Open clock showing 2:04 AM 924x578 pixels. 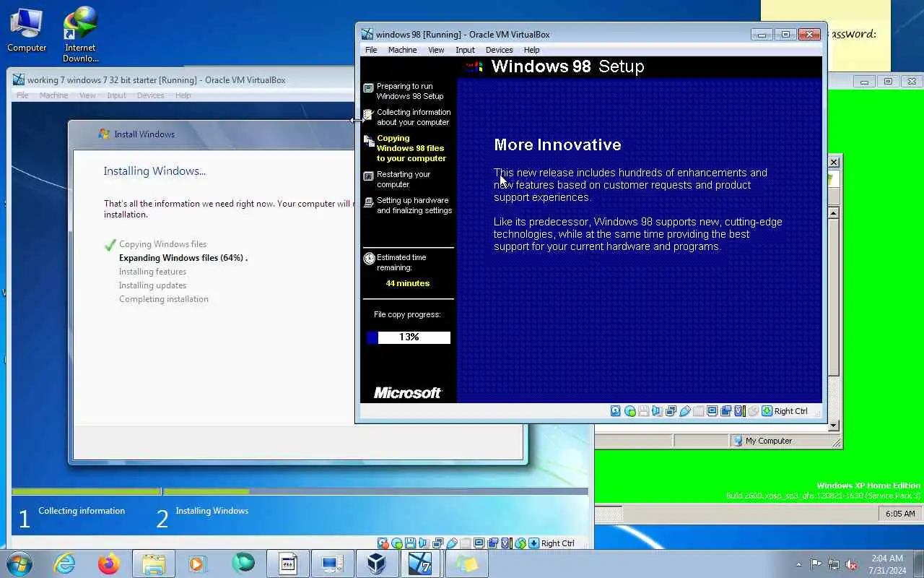click(887, 564)
